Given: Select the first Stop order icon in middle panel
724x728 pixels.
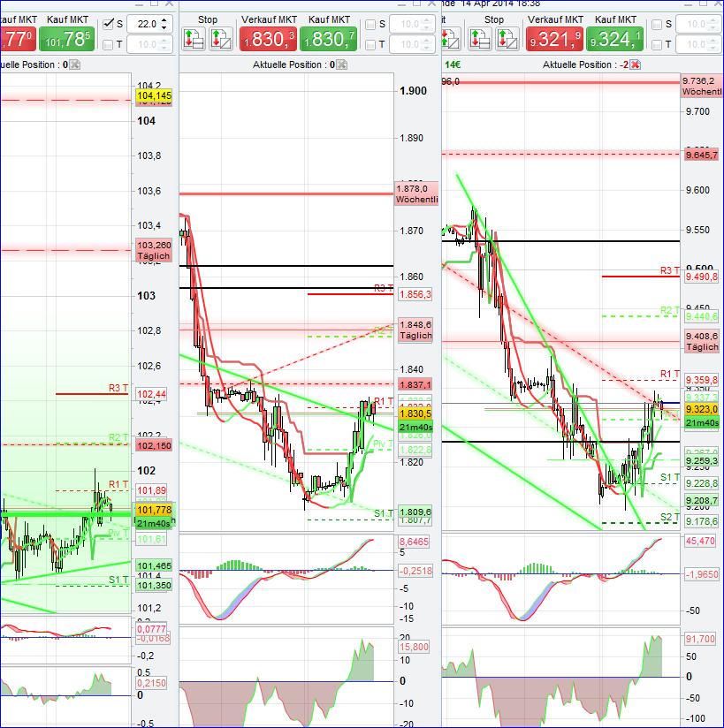Looking at the screenshot, I should click(x=194, y=37).
